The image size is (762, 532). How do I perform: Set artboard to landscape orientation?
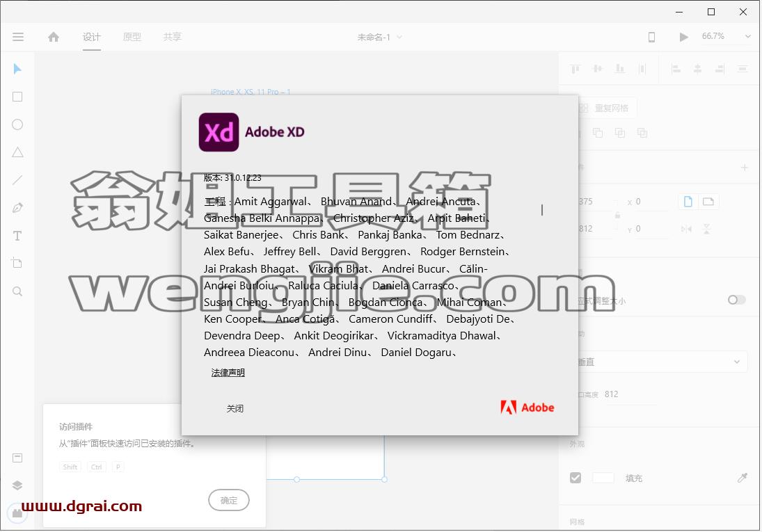[708, 202]
